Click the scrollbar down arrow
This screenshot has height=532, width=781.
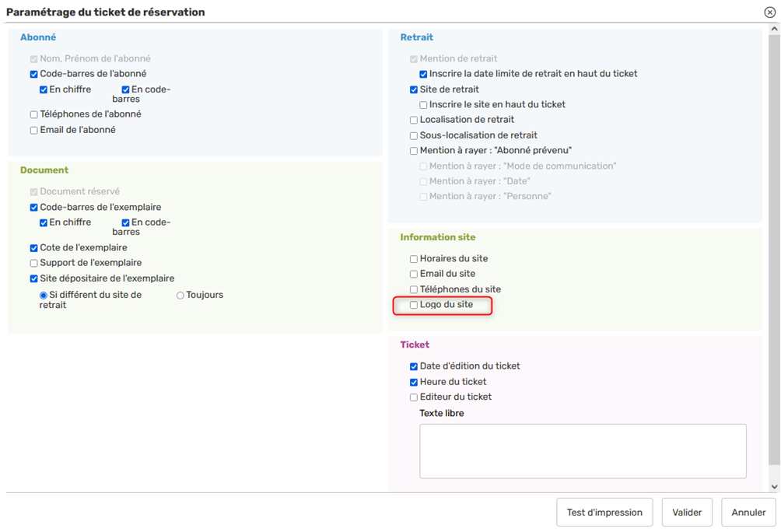point(774,487)
